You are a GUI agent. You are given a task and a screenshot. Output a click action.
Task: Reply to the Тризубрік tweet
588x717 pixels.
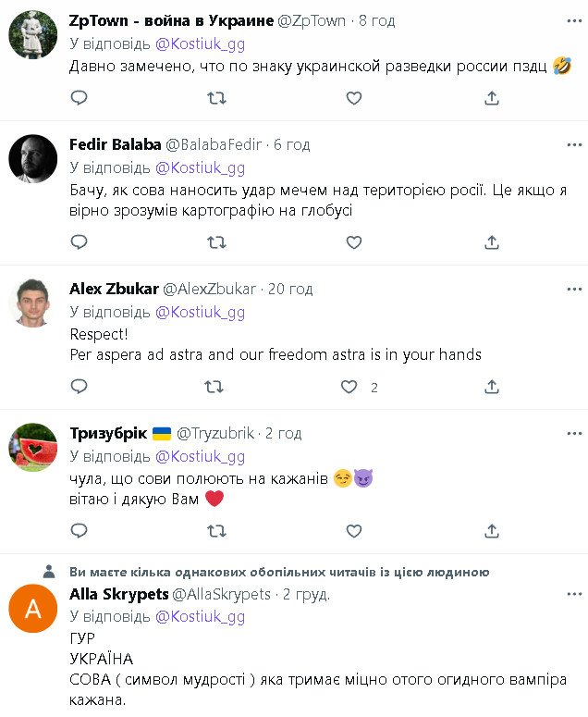80,530
